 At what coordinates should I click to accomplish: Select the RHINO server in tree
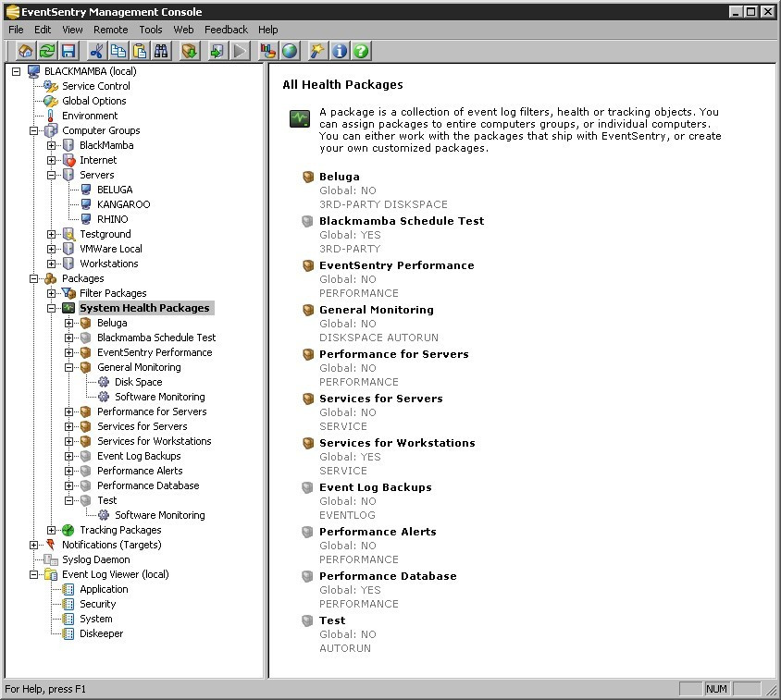coord(113,219)
